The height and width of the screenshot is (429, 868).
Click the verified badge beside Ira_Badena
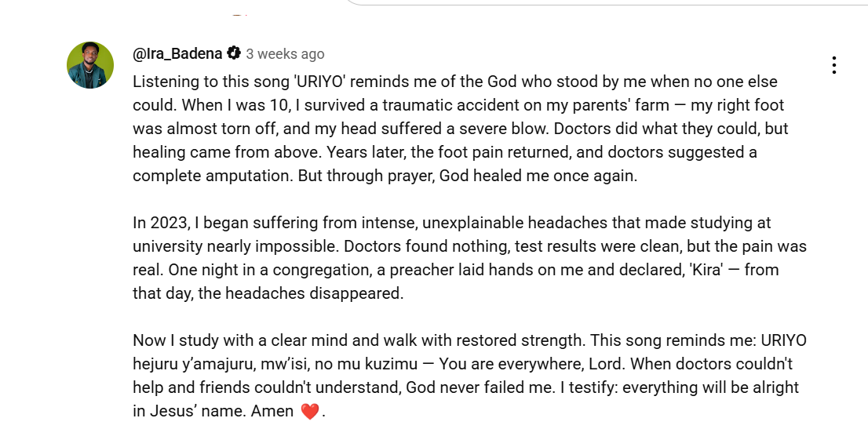click(x=234, y=53)
